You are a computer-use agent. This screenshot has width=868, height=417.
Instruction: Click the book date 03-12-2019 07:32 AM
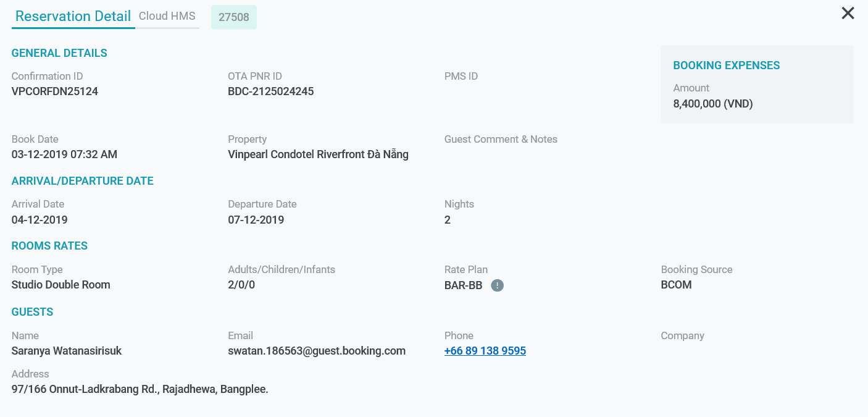tap(64, 154)
